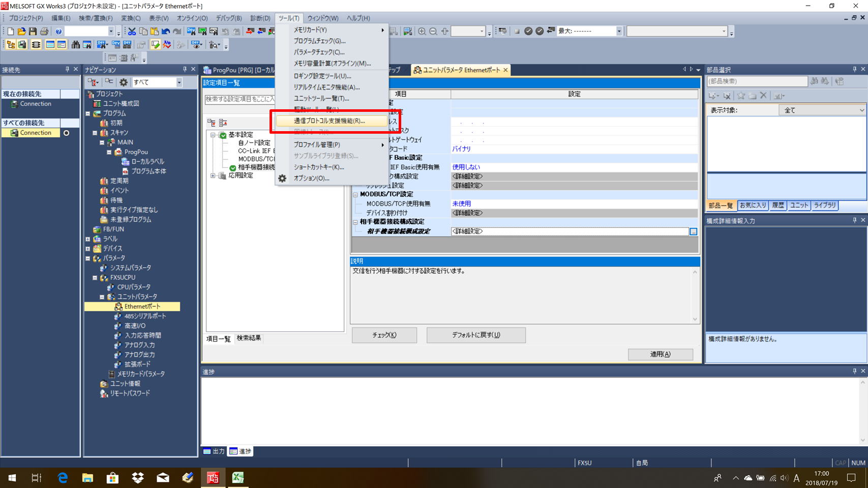Click the 部品検索 search field
Viewport: 868px width, 488px height.
pos(757,81)
